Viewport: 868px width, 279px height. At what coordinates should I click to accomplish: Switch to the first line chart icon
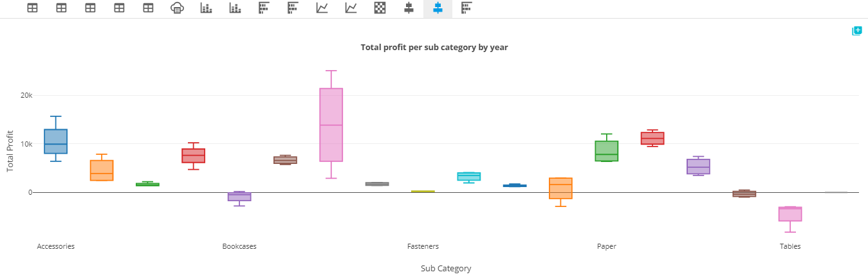(x=322, y=8)
